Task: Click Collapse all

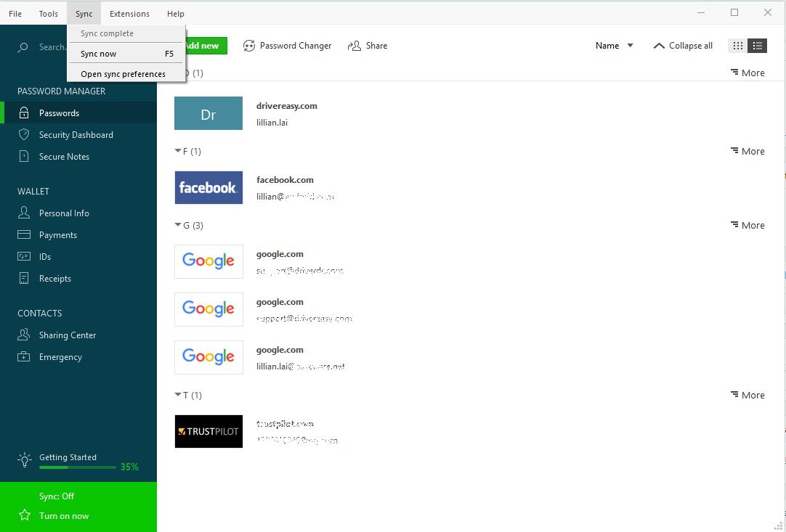Action: [683, 46]
